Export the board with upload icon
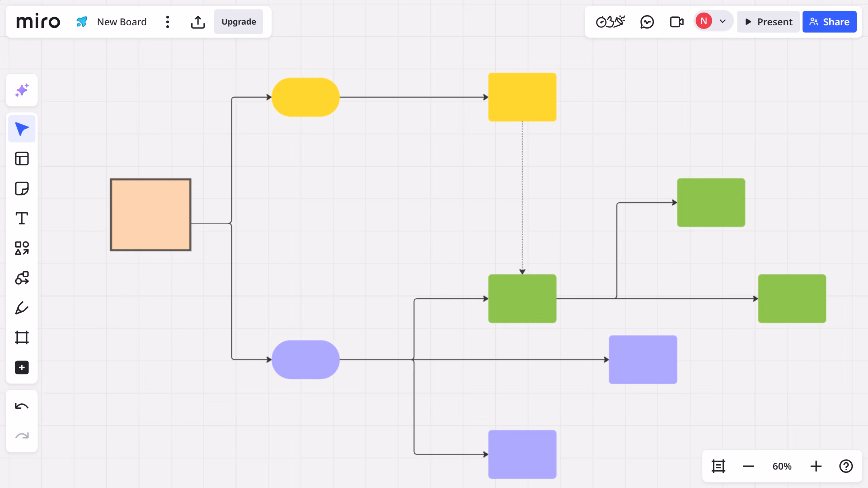Screen dimensions: 868x488 point(198,22)
